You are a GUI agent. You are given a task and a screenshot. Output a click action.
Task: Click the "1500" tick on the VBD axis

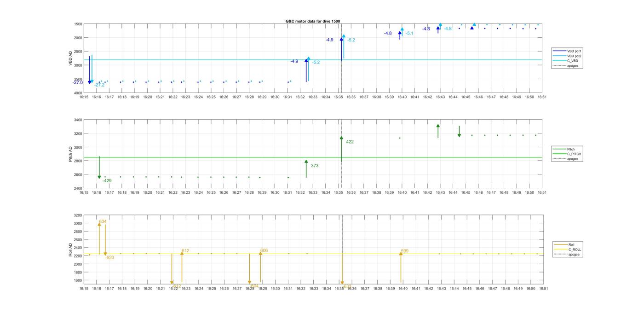78,24
